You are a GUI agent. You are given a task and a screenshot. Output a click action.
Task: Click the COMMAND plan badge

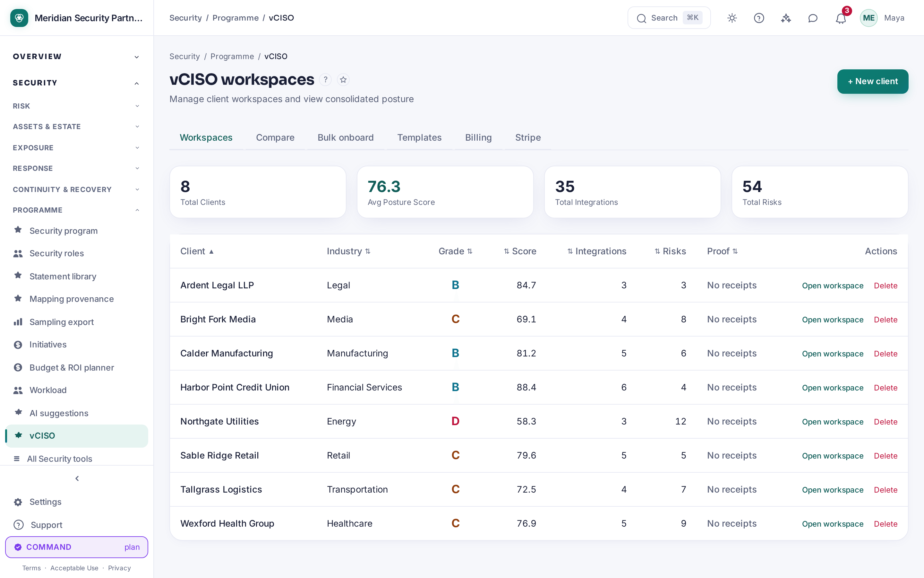[x=76, y=547]
